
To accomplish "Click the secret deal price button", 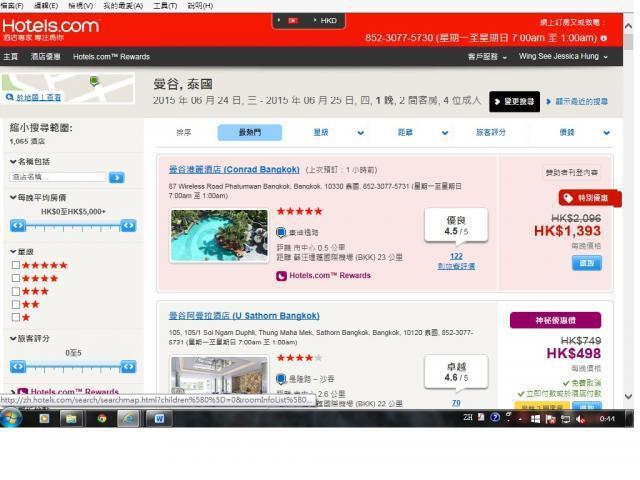I will (x=555, y=320).
